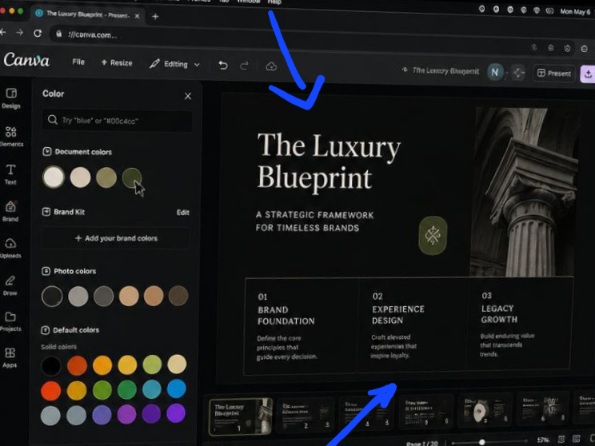The height and width of the screenshot is (446, 595).
Task: Select slide 2 thumbnail
Action: [305, 415]
